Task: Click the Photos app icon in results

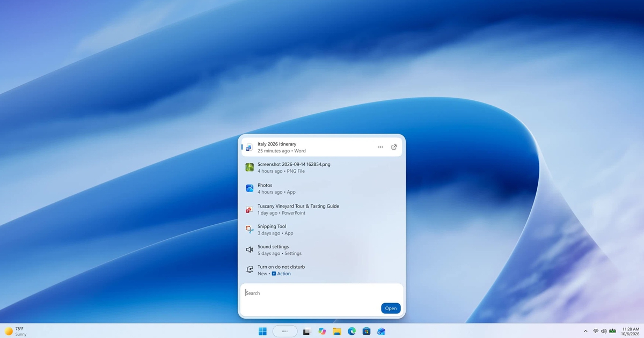Action: [249, 188]
